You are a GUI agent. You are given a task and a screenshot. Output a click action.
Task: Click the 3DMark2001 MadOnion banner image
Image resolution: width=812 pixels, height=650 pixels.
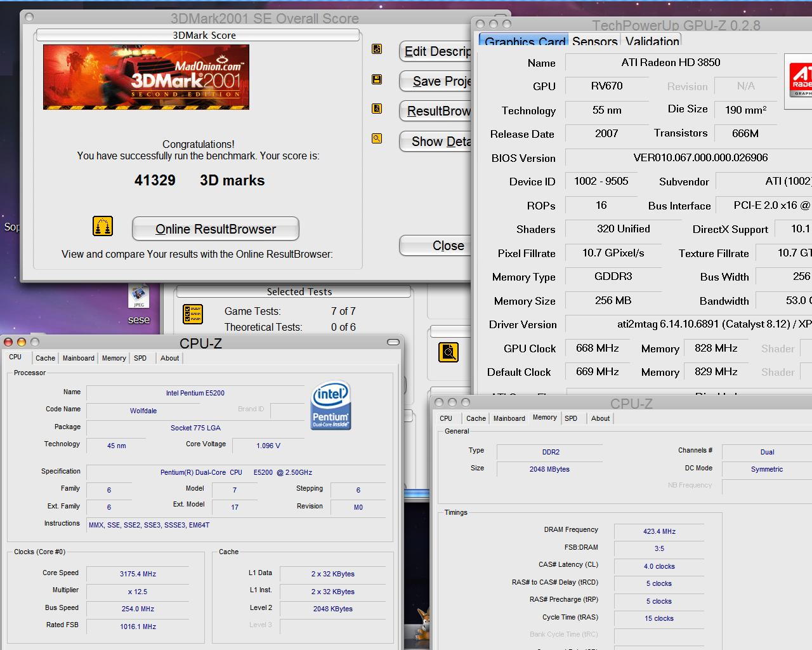coord(146,77)
